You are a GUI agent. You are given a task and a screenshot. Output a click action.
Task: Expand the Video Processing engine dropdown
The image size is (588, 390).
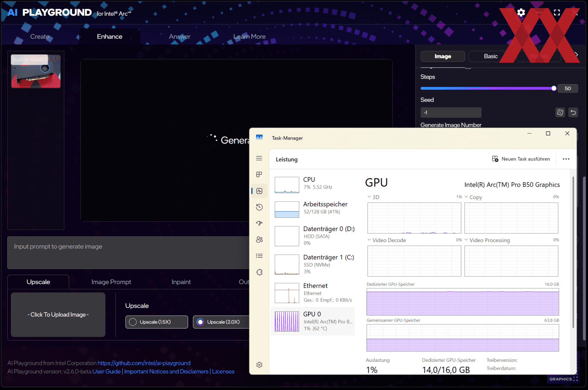466,240
